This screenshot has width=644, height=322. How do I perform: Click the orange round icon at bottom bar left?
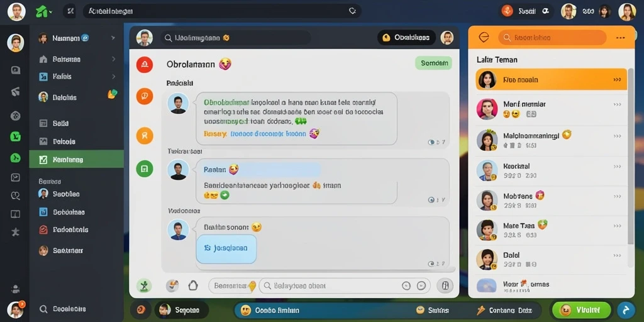[x=140, y=310]
